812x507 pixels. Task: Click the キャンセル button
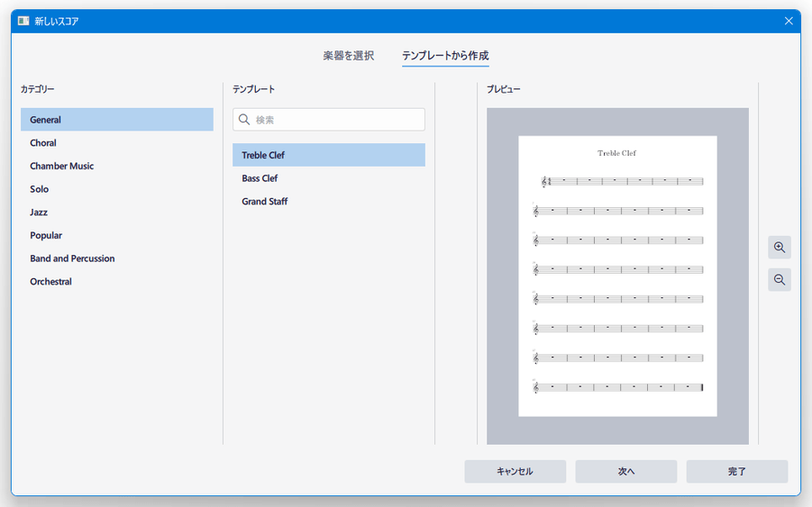tap(515, 471)
